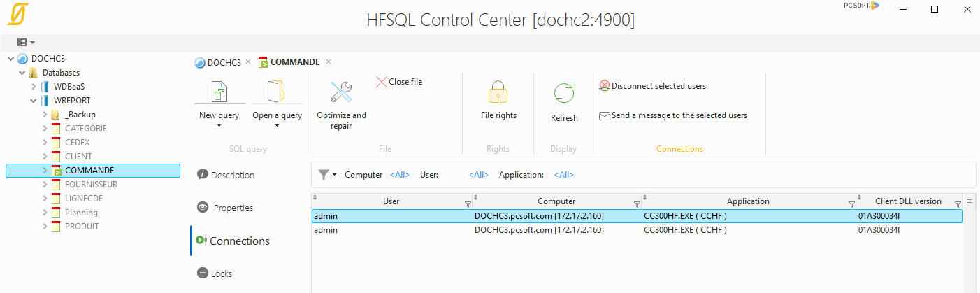Click the Locks minus icon
This screenshot has height=293, width=980.
pyautogui.click(x=203, y=273)
